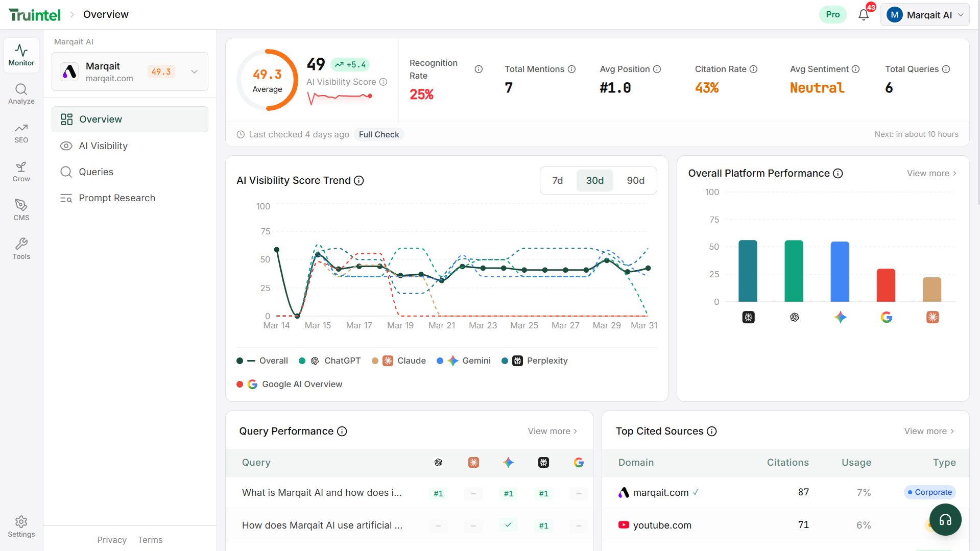Show info for Top Cited Sources
Screen dimensions: 980x551
coord(712,432)
